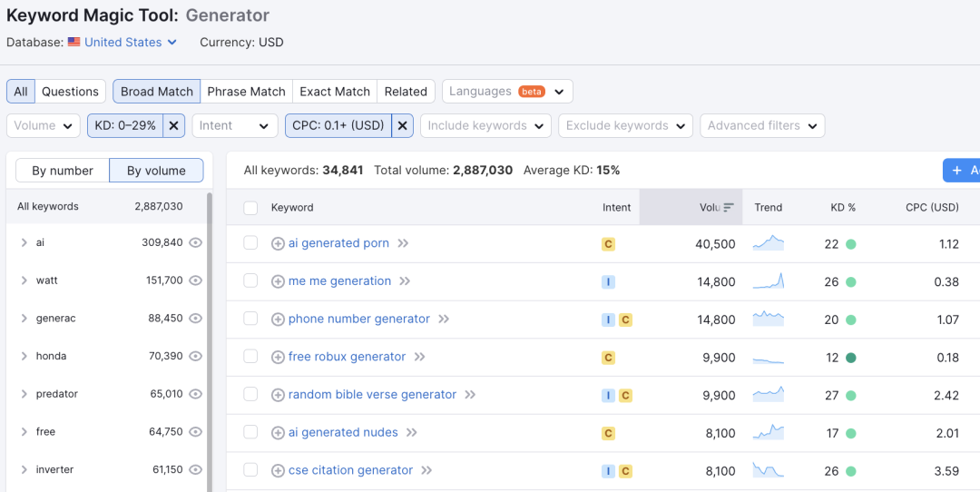Select the Questions tab
Viewport: 980px width, 492px height.
point(70,92)
